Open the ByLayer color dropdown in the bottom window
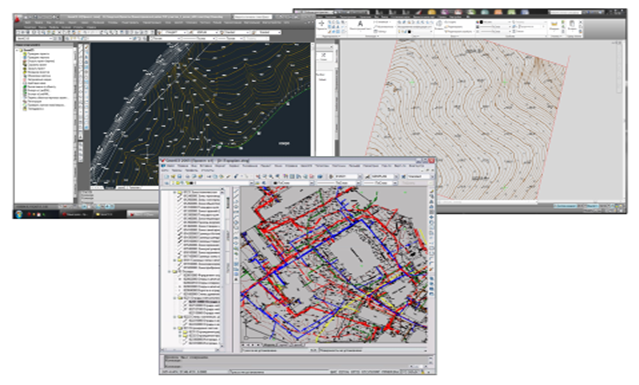 click(x=292, y=183)
